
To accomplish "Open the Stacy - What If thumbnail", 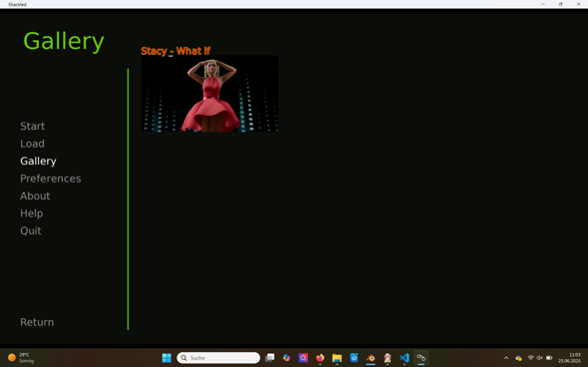I will pyautogui.click(x=209, y=94).
